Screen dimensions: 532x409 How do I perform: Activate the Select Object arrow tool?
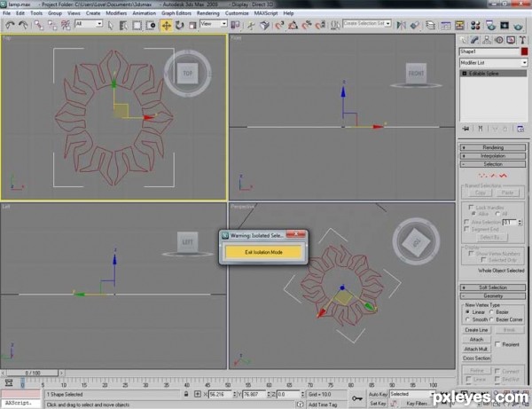[110, 25]
